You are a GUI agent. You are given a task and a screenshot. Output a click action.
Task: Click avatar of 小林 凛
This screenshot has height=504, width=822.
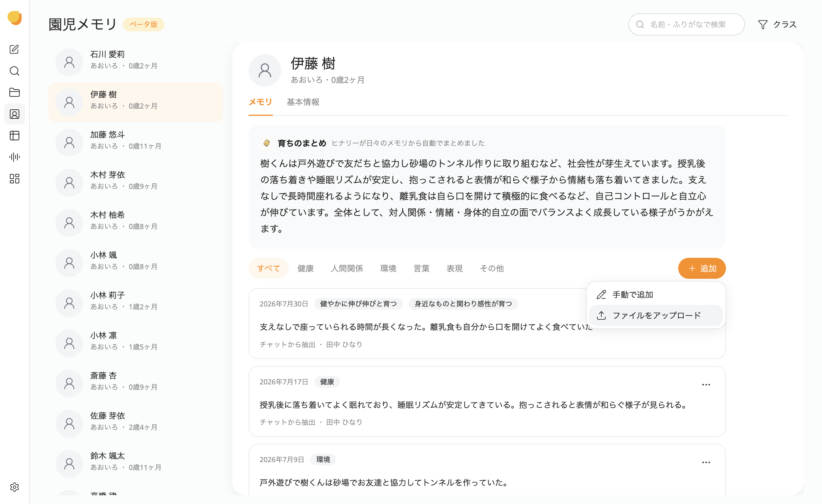click(69, 344)
